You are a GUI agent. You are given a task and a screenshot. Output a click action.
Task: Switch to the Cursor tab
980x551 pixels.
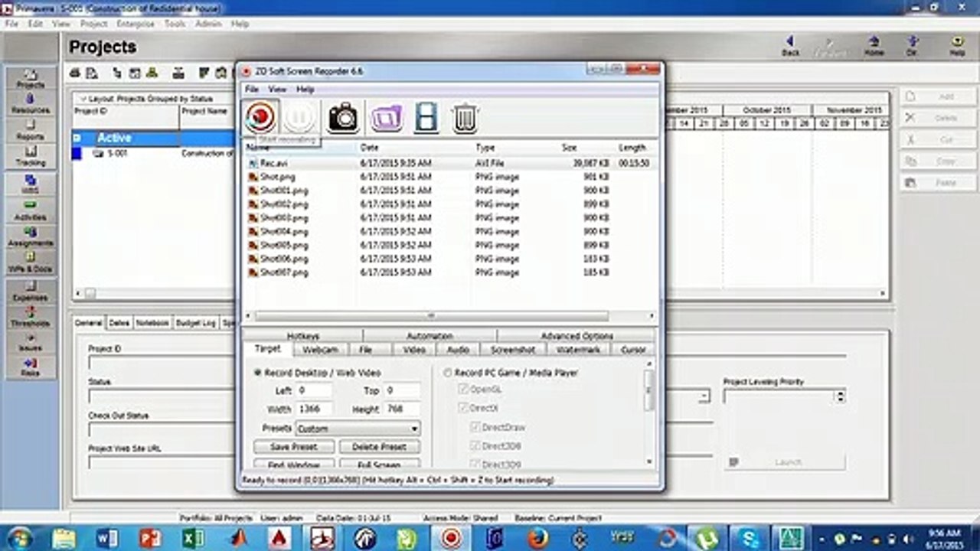pyautogui.click(x=633, y=349)
